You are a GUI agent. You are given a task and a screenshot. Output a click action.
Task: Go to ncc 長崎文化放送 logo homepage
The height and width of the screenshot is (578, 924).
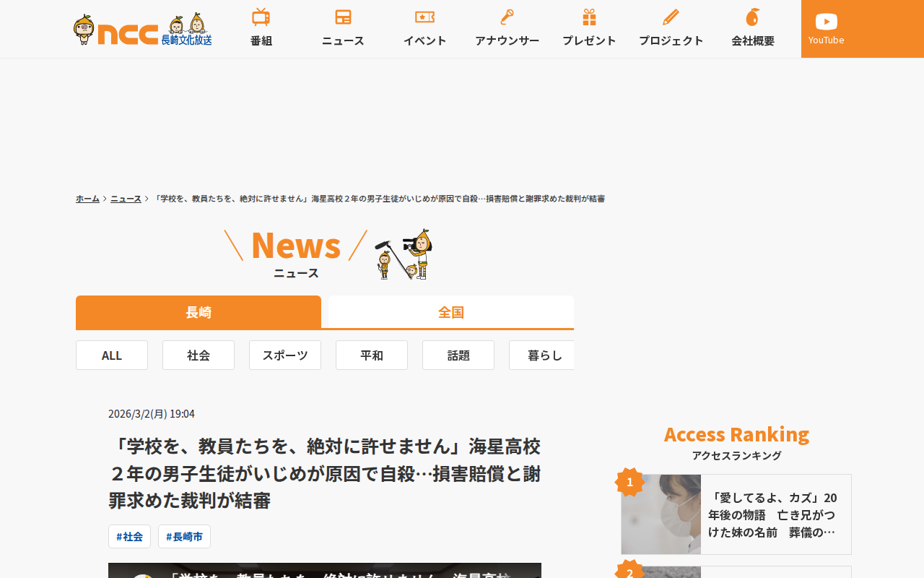(143, 30)
